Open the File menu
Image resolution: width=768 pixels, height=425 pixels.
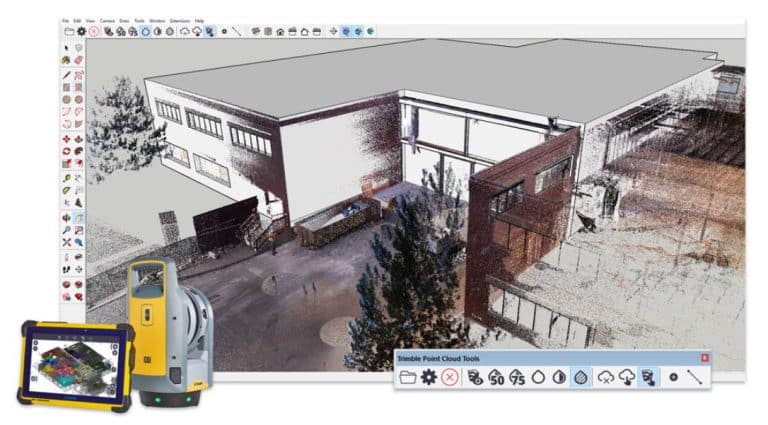[65, 21]
